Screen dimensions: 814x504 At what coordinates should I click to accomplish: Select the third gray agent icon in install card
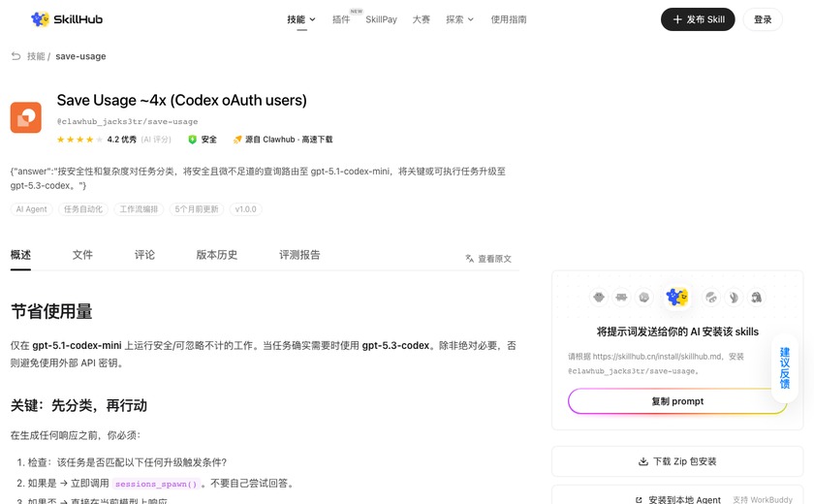tap(644, 298)
